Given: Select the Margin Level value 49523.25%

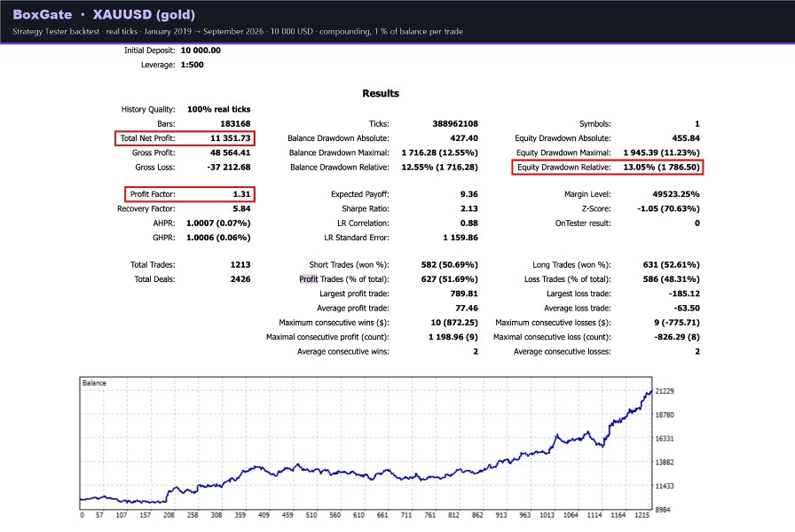Looking at the screenshot, I should point(676,194).
